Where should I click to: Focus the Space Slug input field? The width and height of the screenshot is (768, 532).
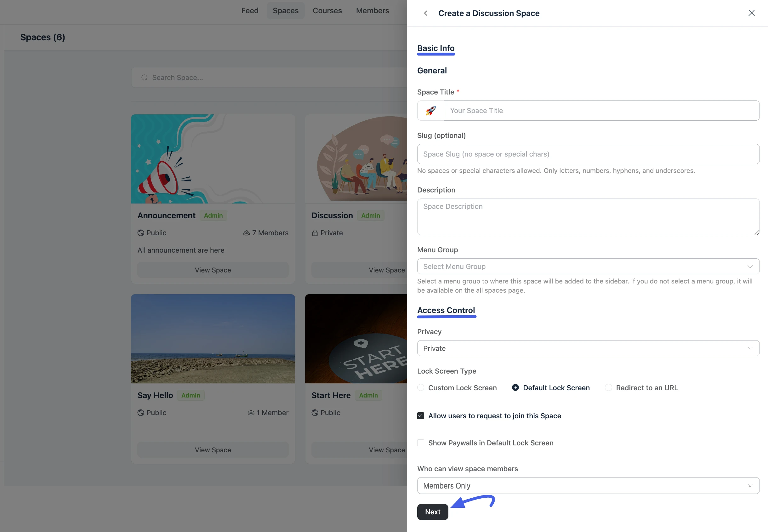click(x=588, y=154)
